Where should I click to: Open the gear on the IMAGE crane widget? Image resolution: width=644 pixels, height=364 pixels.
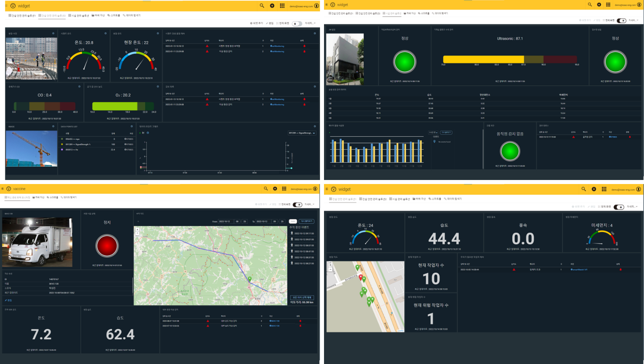click(x=53, y=126)
